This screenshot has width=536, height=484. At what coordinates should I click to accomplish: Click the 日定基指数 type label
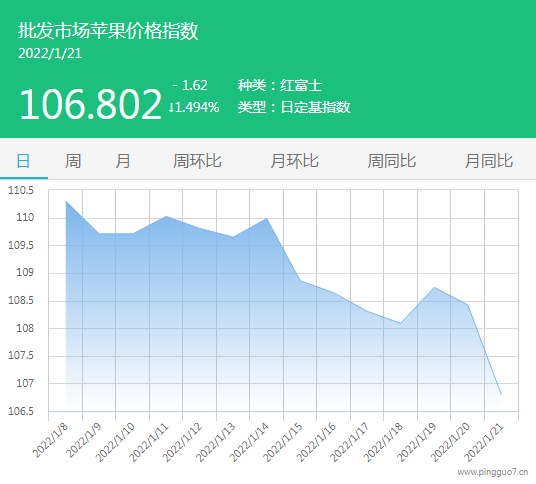click(315, 107)
